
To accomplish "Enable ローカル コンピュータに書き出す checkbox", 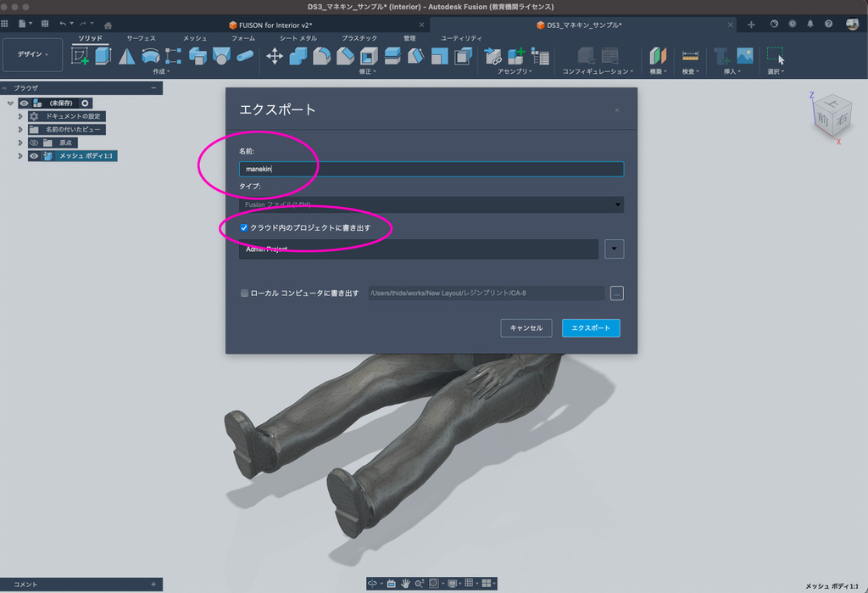I will pos(244,294).
